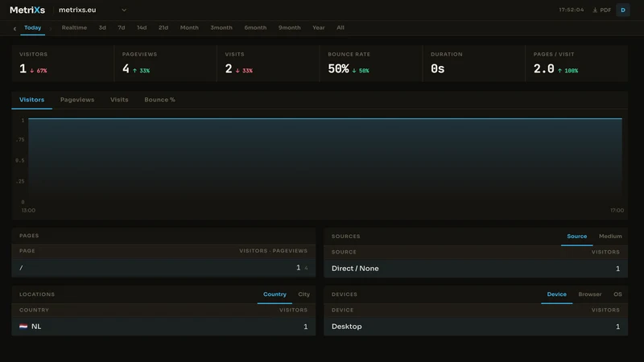
Task: Click the Duration stat card
Action: coord(474,64)
